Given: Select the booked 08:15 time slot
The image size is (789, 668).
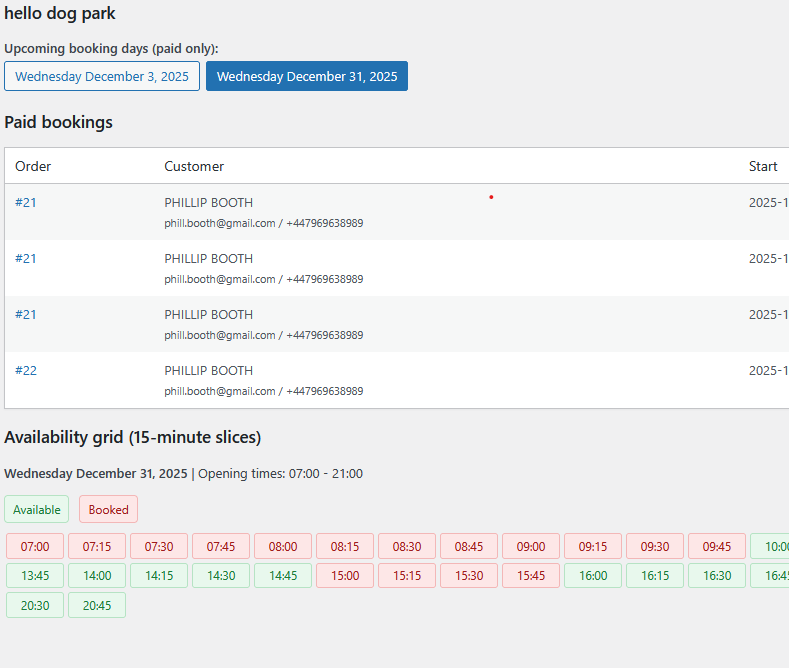Looking at the screenshot, I should 345,546.
